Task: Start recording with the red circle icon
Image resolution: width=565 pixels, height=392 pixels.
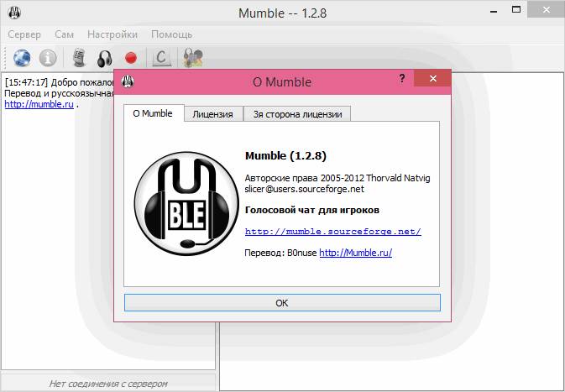Action: coord(131,58)
